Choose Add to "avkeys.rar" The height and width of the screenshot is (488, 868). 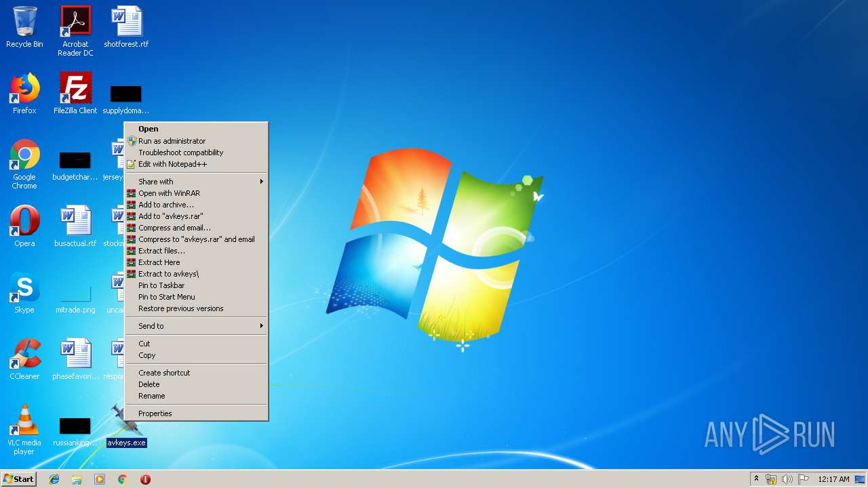point(196,216)
